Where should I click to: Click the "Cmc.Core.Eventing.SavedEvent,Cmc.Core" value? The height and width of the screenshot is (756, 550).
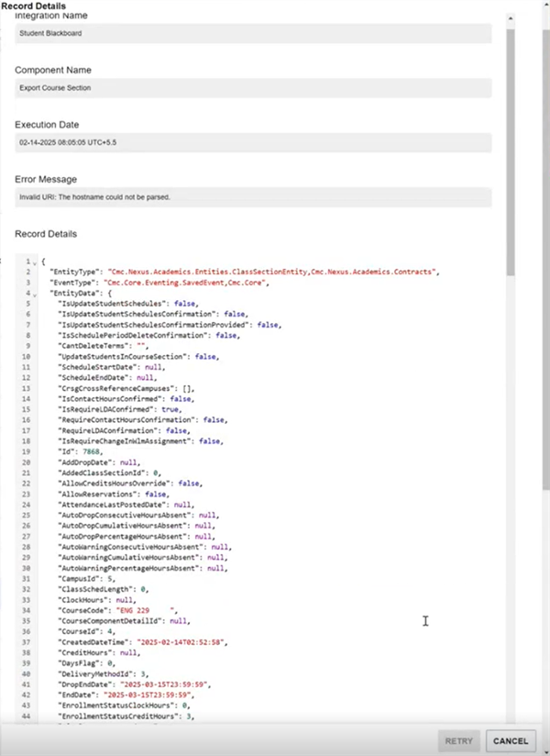185,283
